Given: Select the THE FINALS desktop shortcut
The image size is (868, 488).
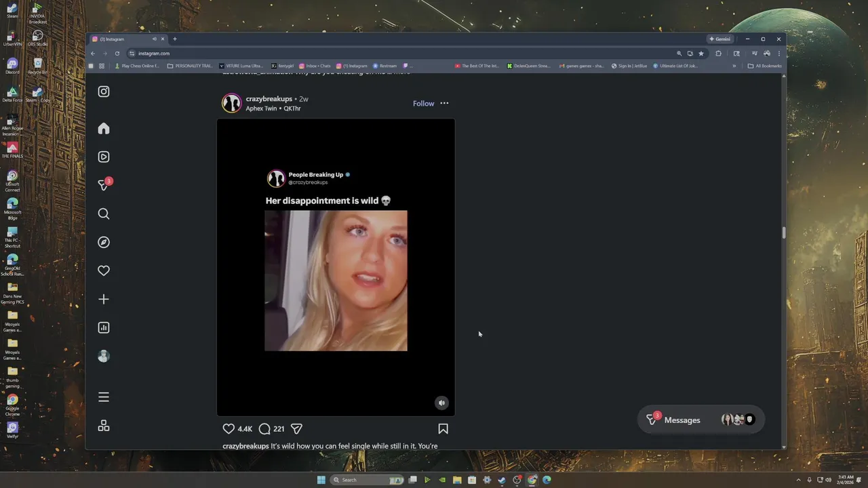Looking at the screenshot, I should 12,149.
